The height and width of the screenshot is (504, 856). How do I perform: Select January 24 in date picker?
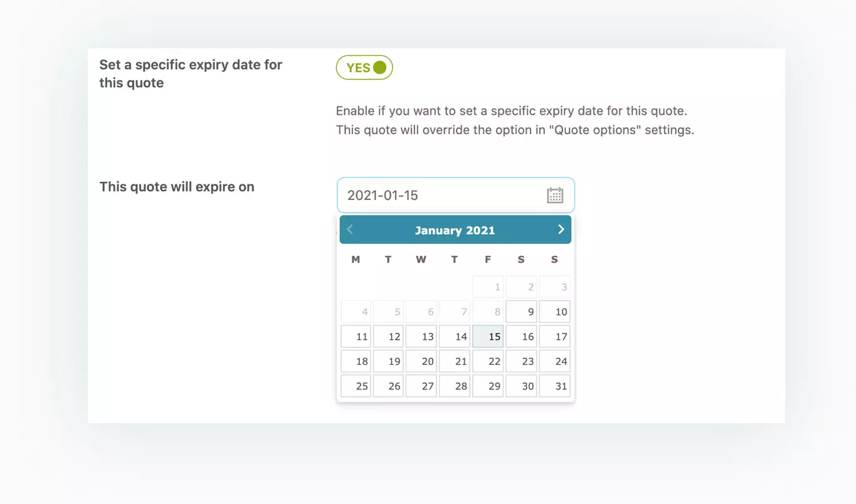tap(554, 361)
